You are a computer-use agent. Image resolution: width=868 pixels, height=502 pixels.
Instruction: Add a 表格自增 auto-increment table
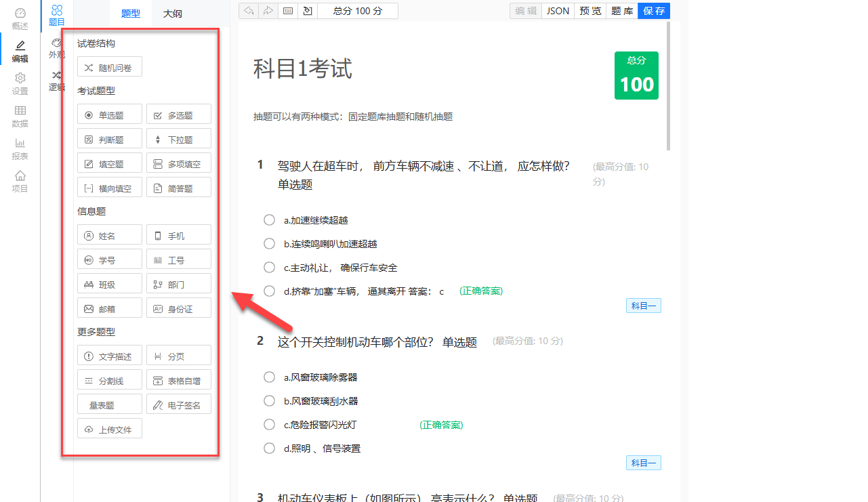tap(179, 380)
